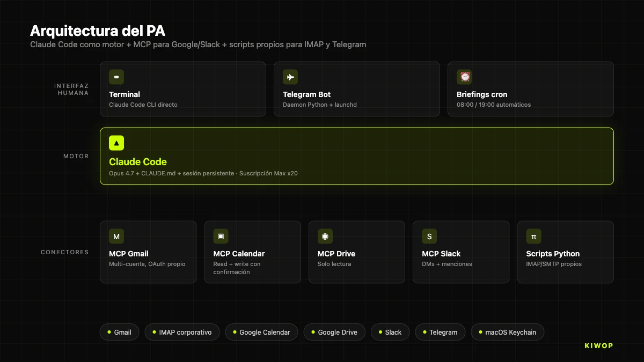Expand the Telegram Bot card details
Image resolution: width=644 pixels, height=362 pixels.
356,88
